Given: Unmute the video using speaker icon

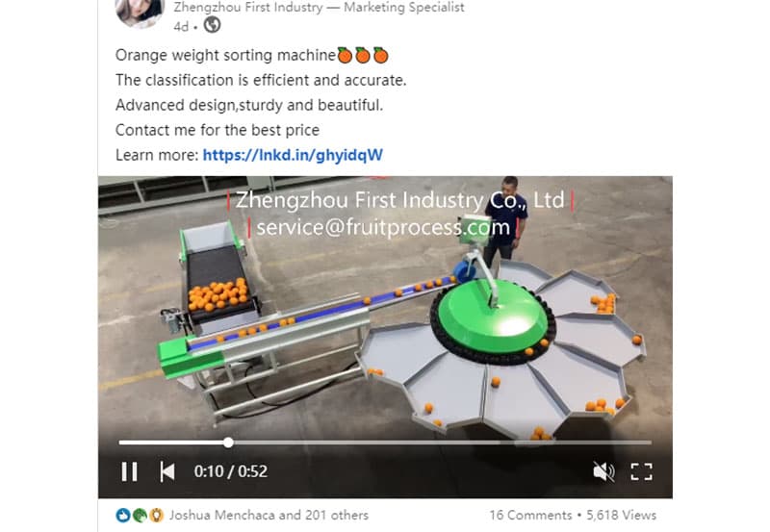Looking at the screenshot, I should (x=603, y=471).
